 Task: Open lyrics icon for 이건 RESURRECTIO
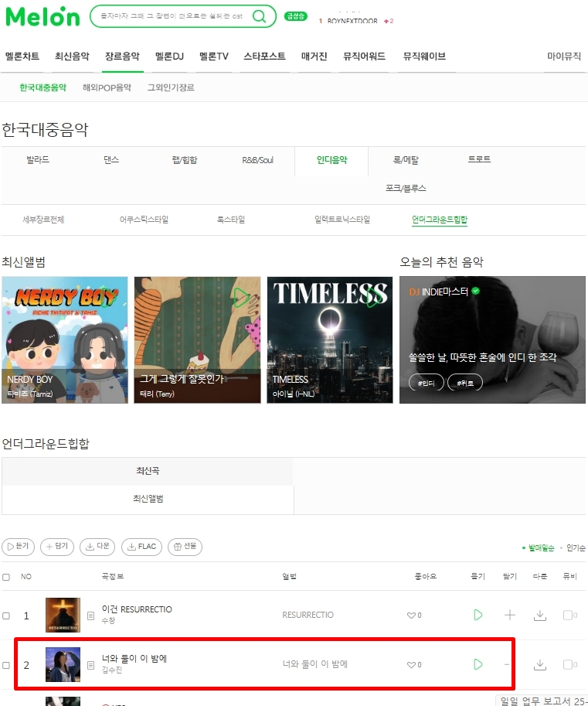(x=90, y=616)
